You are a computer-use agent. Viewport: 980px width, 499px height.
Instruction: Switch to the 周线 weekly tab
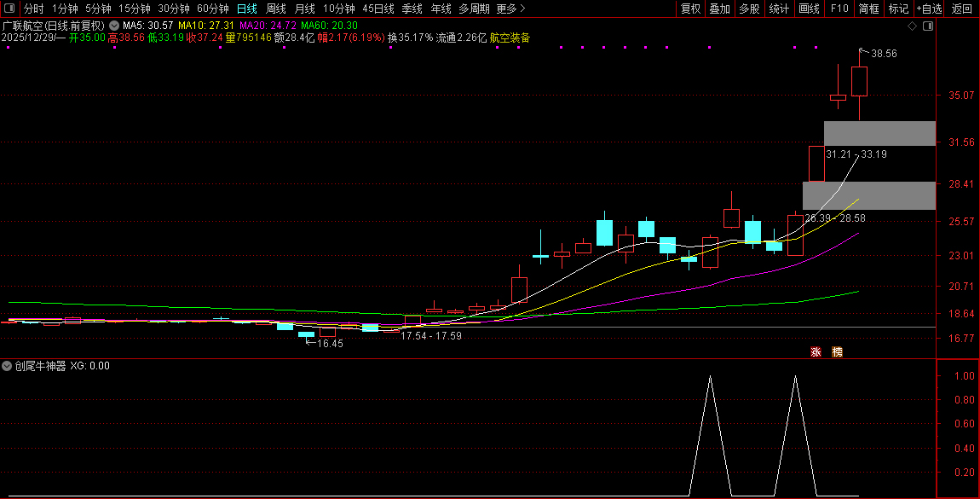[276, 9]
